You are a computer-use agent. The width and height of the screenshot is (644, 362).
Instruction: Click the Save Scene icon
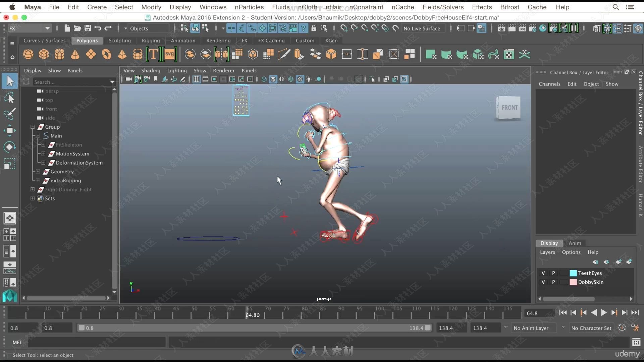click(x=88, y=28)
